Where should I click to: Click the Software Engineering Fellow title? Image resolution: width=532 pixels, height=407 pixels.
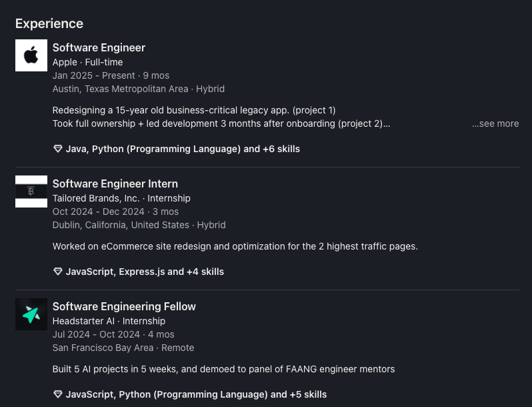(x=124, y=306)
